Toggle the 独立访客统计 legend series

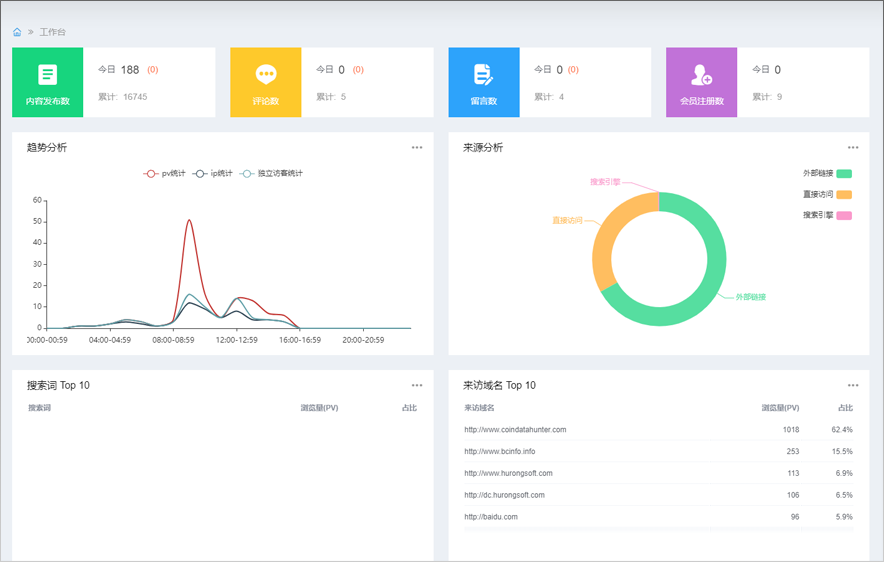272,173
